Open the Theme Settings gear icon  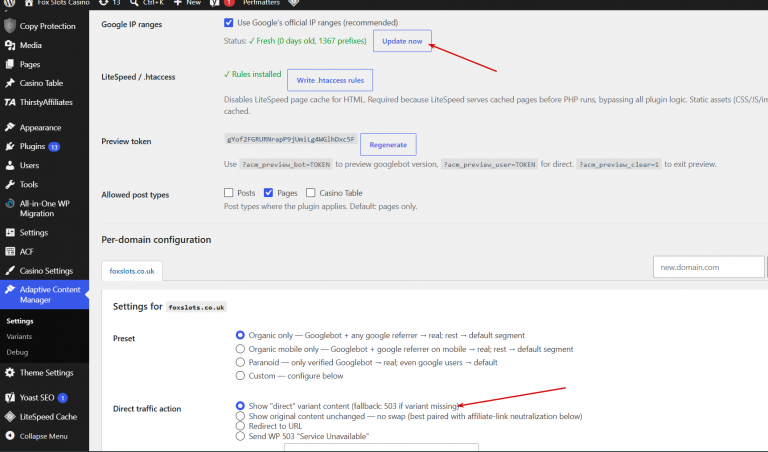click(10, 373)
